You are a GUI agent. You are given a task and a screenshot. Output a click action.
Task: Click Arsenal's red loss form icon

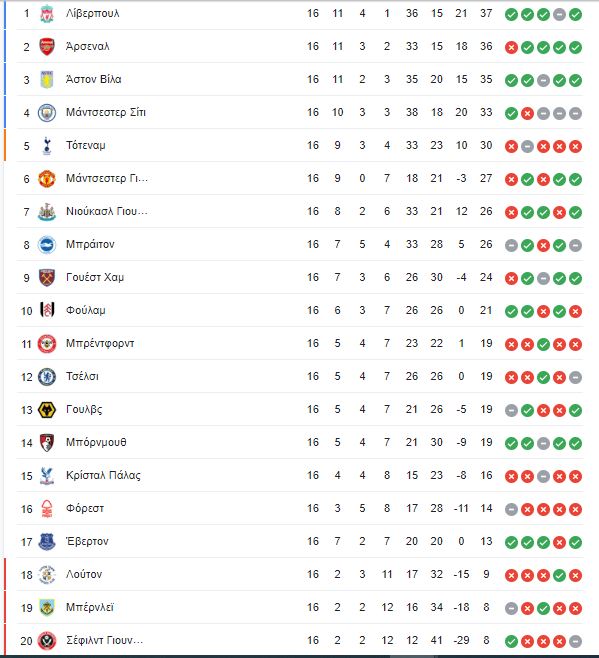coord(511,47)
